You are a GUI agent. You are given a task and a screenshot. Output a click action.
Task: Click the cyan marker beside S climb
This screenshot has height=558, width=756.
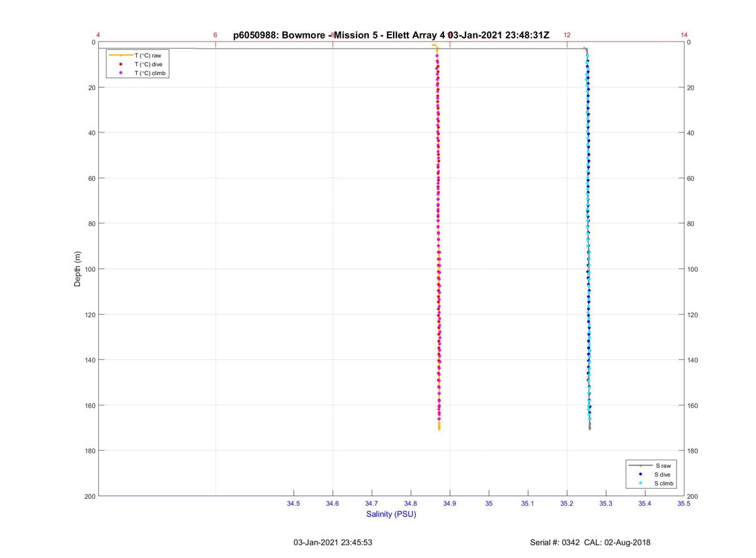tap(641, 484)
